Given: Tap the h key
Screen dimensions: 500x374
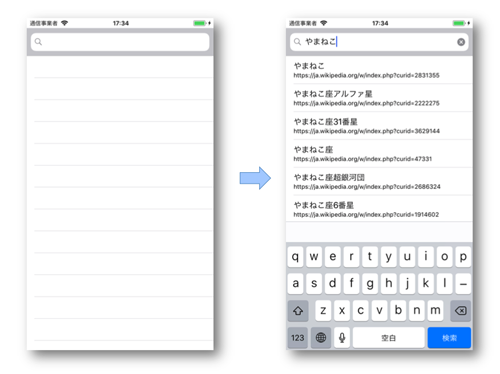Looking at the screenshot, I should point(389,284).
